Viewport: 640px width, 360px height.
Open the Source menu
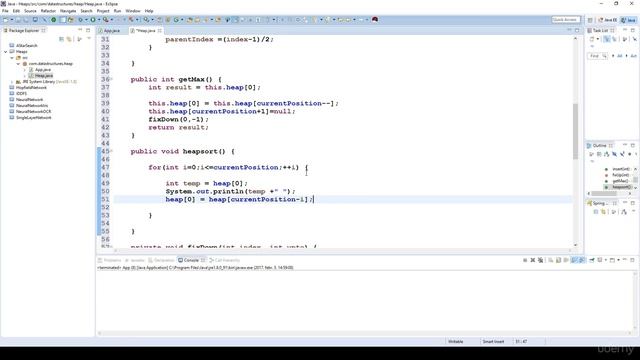click(30, 11)
